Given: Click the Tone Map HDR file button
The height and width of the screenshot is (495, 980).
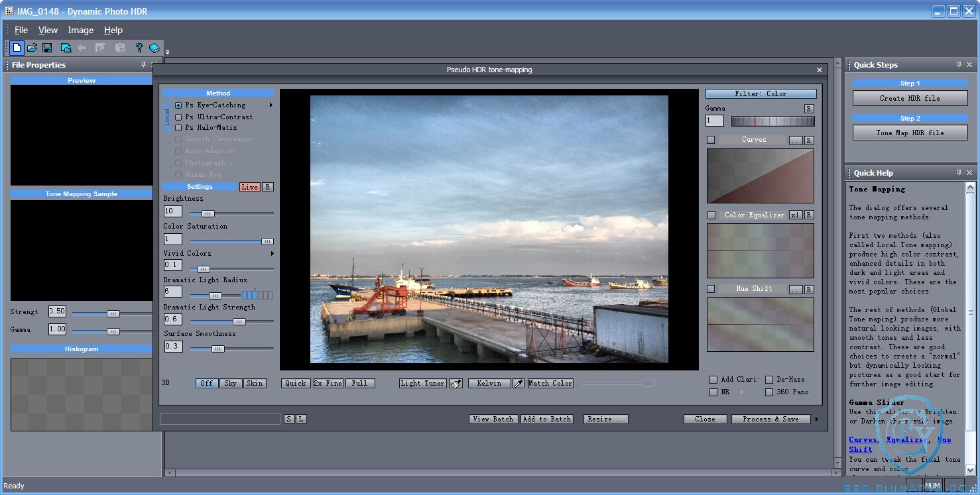Looking at the screenshot, I should (x=910, y=133).
